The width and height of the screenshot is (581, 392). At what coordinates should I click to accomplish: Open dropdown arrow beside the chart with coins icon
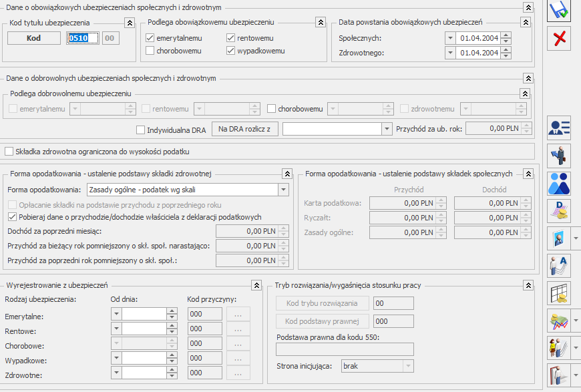tap(576, 321)
